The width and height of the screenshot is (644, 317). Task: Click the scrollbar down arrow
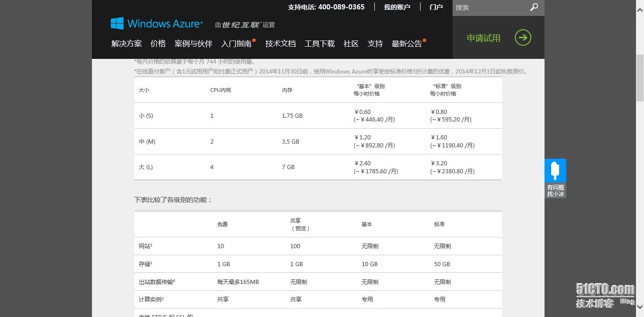(x=640, y=307)
